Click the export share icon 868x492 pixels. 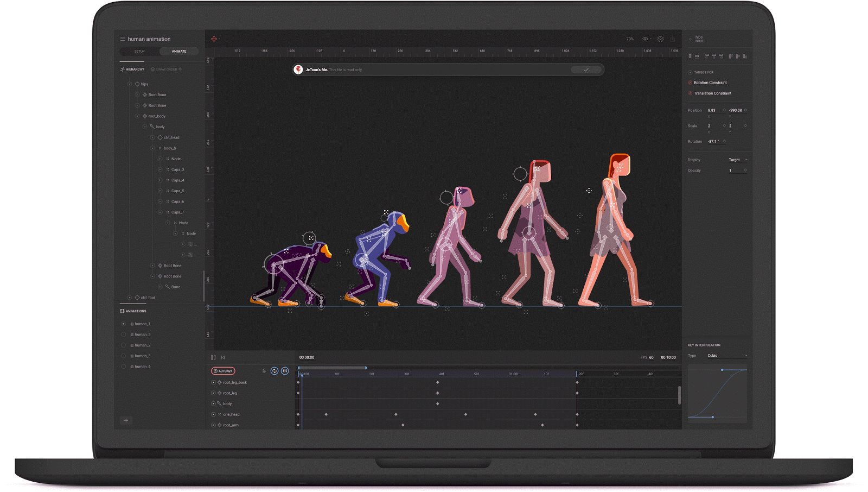click(672, 39)
